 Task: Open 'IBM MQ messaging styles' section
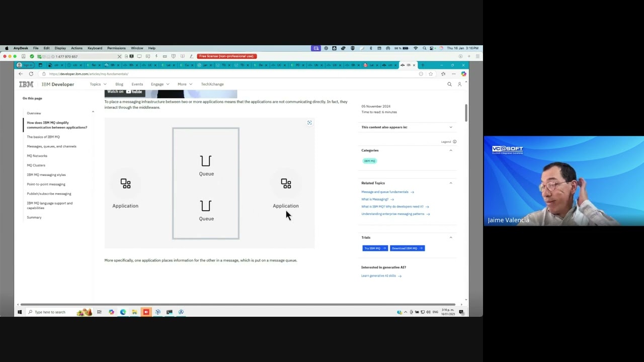(x=46, y=175)
